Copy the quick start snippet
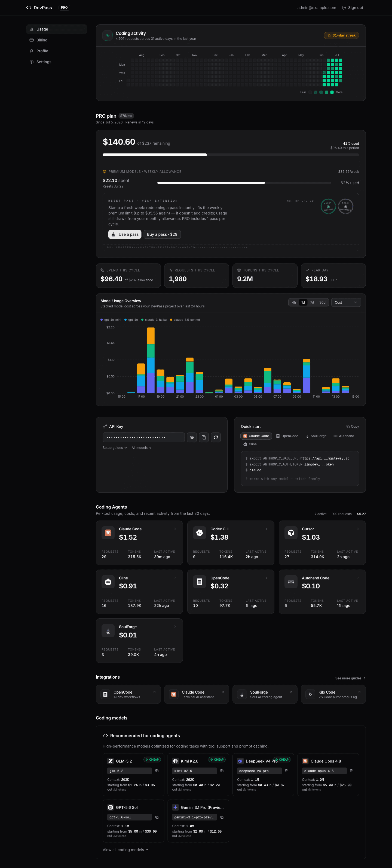This screenshot has height=868, width=392. coord(353,427)
